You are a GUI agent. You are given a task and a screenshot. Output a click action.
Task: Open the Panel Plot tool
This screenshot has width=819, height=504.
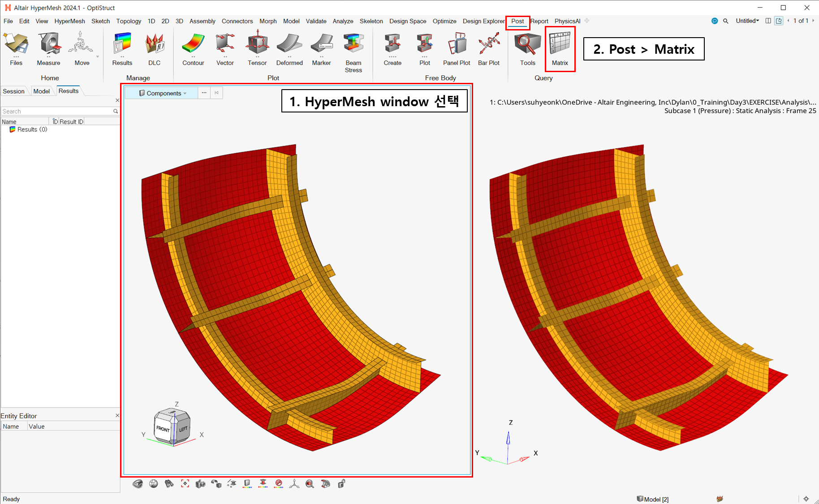457,49
